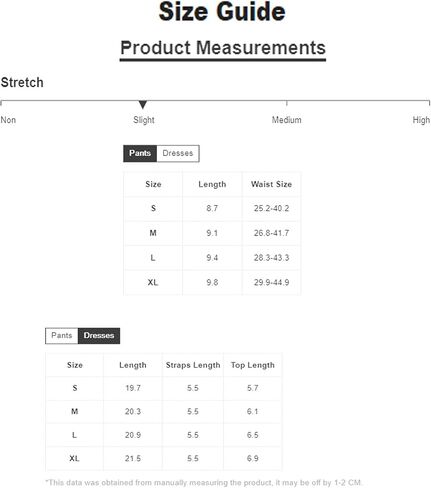The width and height of the screenshot is (431, 488).
Task: Click the Medium stretch label
Action: [x=287, y=120]
